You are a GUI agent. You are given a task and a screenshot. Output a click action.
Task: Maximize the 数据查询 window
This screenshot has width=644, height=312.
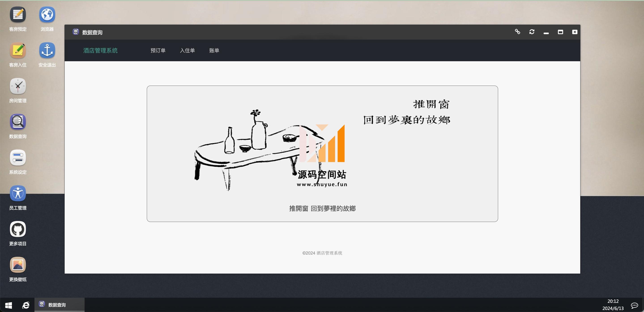(x=561, y=32)
